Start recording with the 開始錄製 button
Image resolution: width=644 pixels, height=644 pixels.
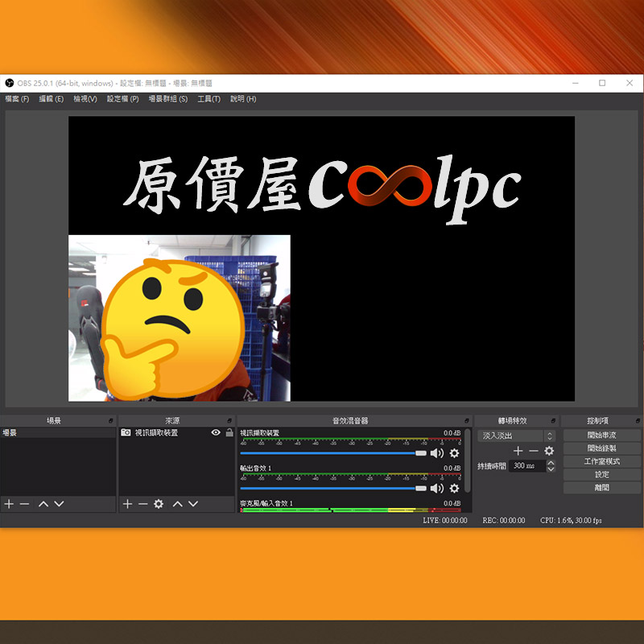[x=602, y=448]
